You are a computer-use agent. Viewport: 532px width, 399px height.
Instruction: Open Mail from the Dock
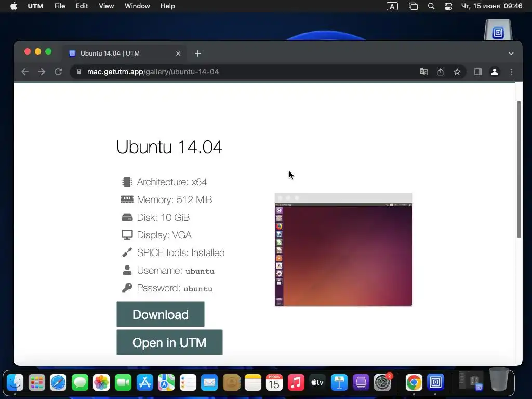click(x=209, y=383)
